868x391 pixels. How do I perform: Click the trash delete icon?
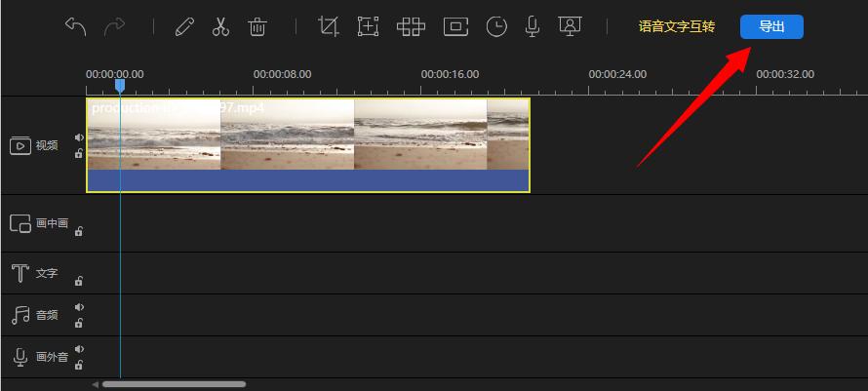257,26
